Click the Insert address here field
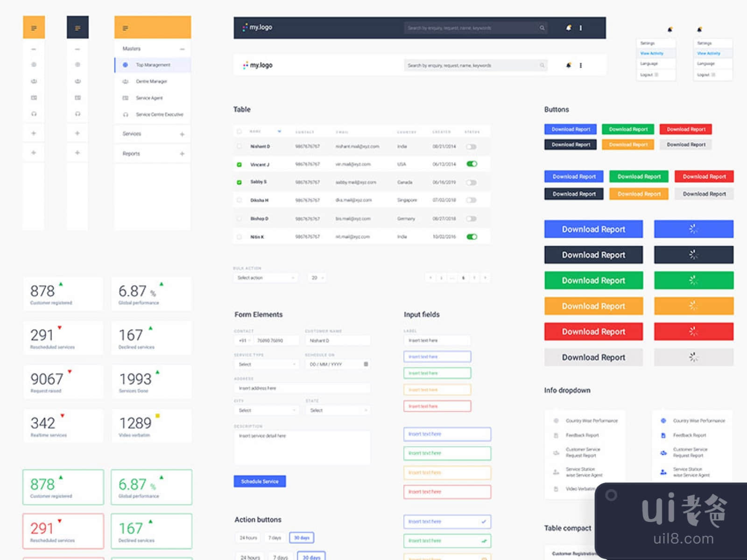 click(x=302, y=388)
